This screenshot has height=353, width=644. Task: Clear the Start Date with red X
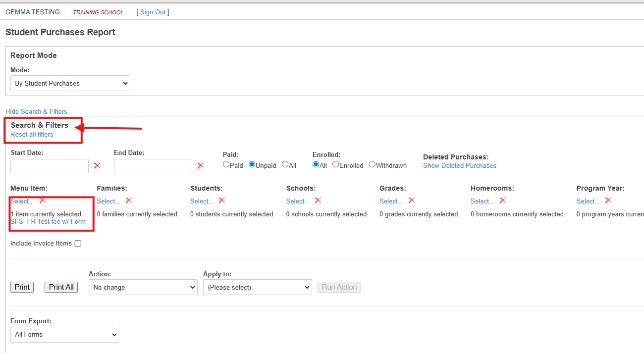[97, 165]
